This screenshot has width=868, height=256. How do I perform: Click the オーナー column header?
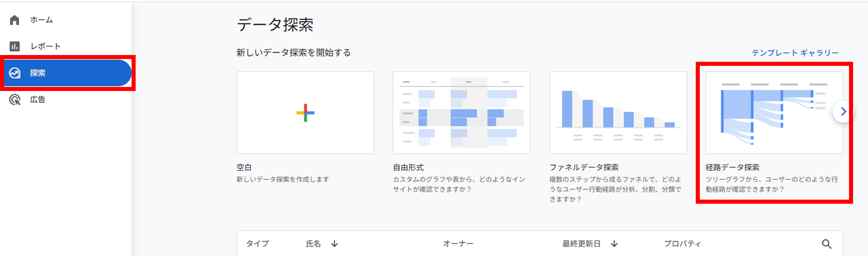[x=458, y=244]
